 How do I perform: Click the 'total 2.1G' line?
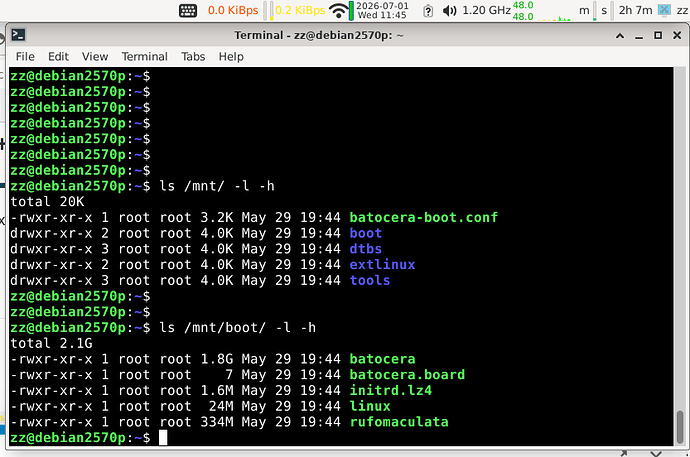click(51, 344)
